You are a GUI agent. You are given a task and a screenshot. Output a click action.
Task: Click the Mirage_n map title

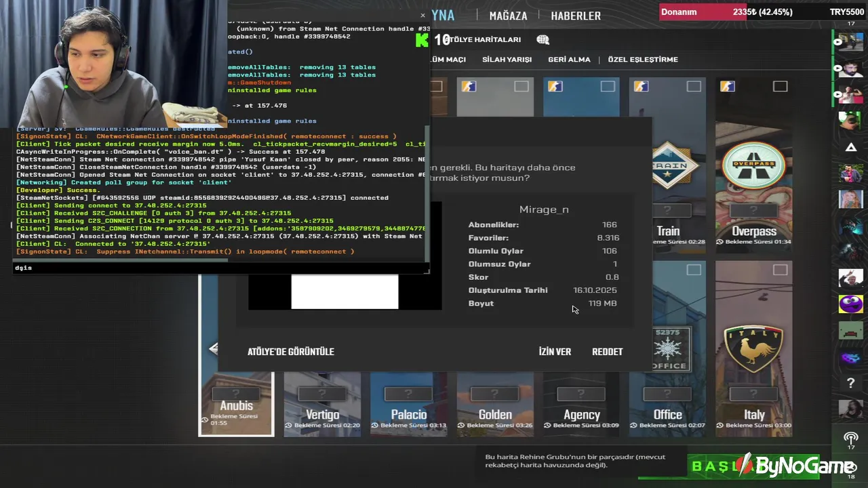coord(544,209)
